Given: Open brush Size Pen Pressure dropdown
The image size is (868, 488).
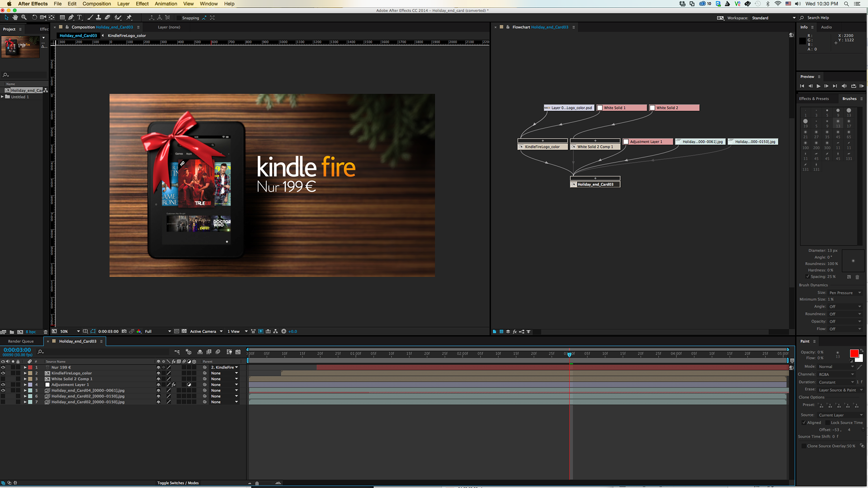Looking at the screenshot, I should pyautogui.click(x=845, y=293).
